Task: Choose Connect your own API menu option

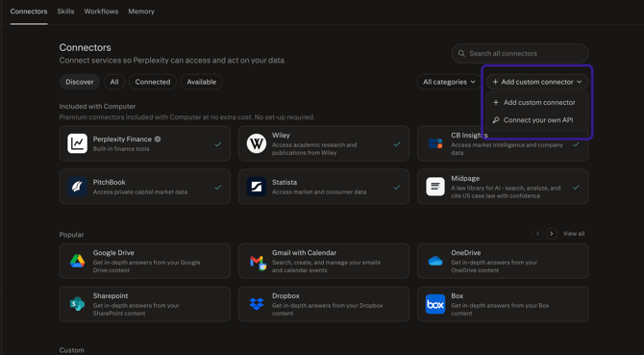Action: pos(537,120)
